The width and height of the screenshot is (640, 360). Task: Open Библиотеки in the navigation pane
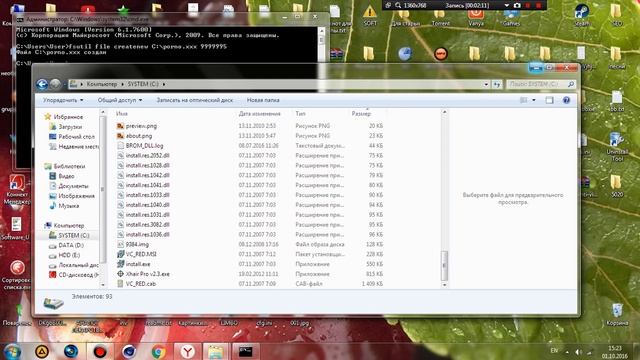pos(69,167)
